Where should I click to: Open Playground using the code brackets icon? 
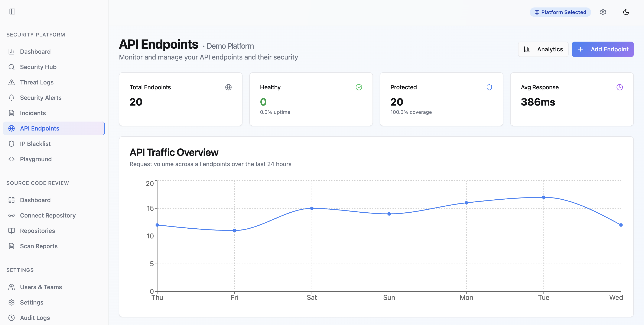[12, 159]
